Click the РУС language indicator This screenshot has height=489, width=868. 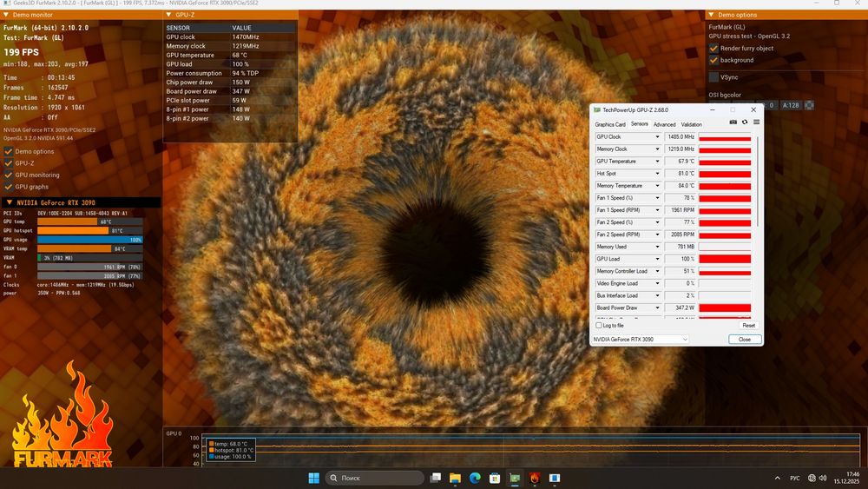click(794, 478)
